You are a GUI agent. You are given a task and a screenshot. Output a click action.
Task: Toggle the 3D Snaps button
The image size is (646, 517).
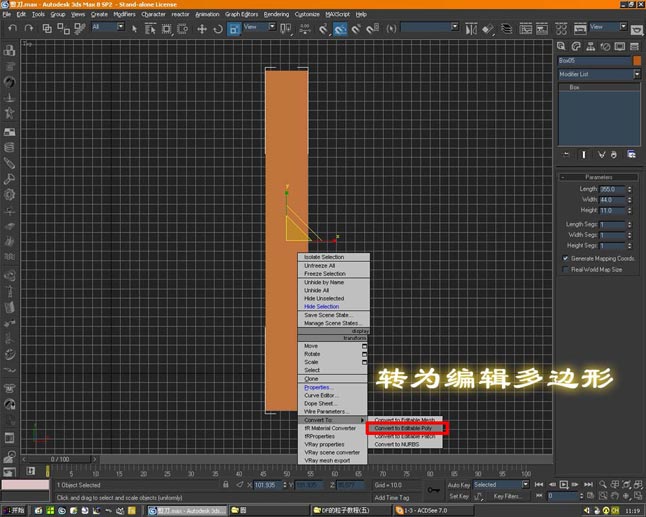tap(323, 29)
